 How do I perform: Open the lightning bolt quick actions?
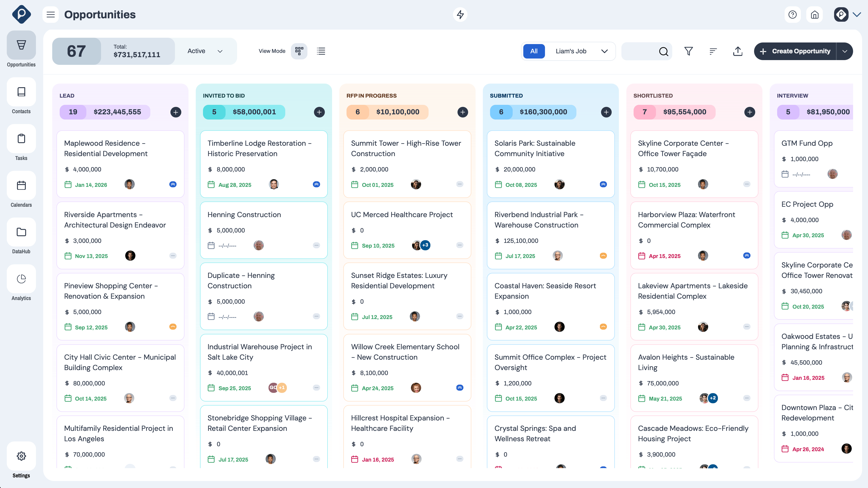coord(460,14)
